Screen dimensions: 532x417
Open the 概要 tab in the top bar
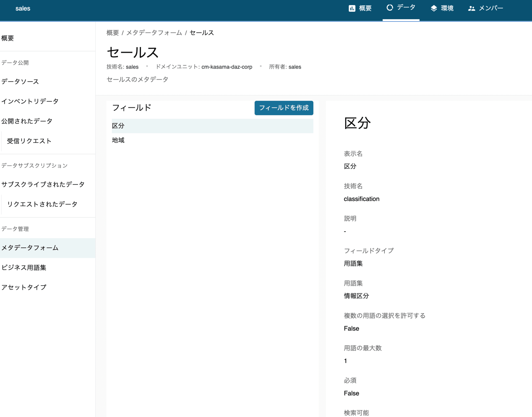pyautogui.click(x=360, y=9)
